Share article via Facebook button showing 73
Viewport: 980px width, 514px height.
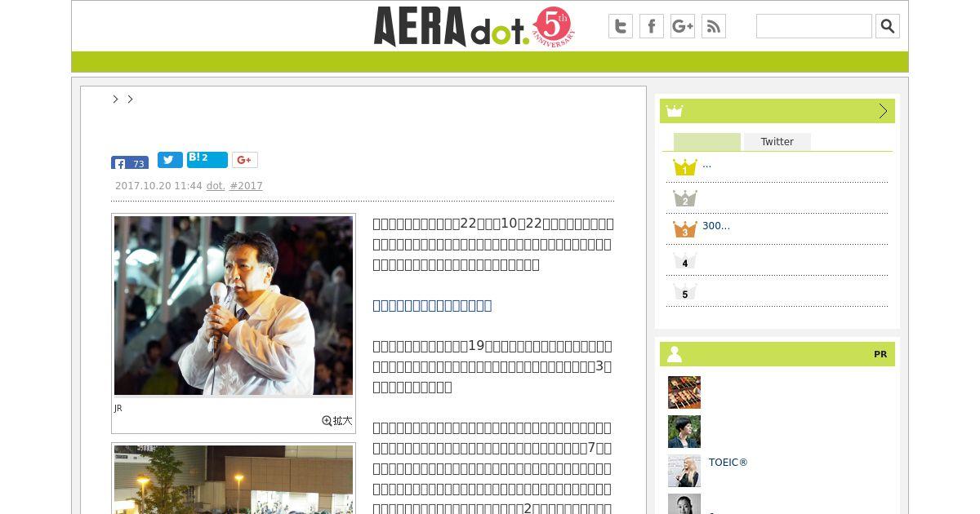coord(130,162)
